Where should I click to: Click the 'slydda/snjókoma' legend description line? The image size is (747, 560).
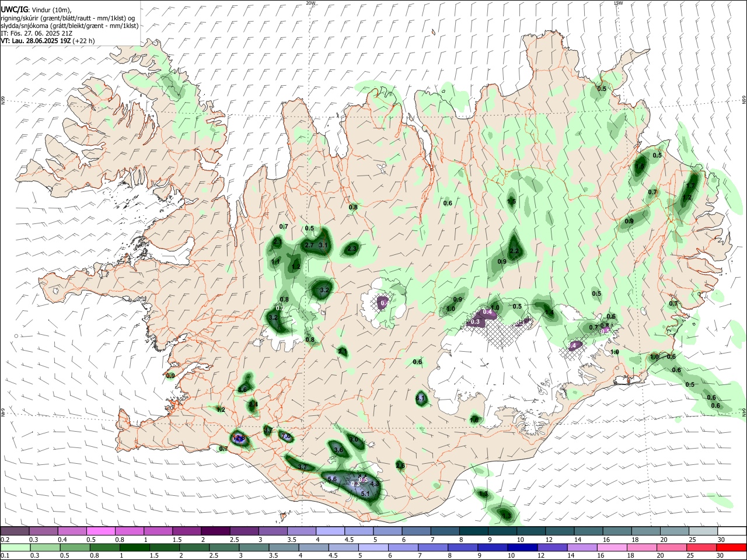(69, 26)
